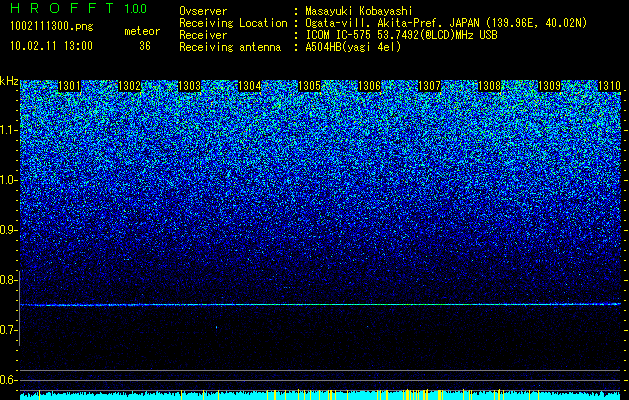Click the 1309 time marker
Screen dimensions: 629x400
point(549,86)
